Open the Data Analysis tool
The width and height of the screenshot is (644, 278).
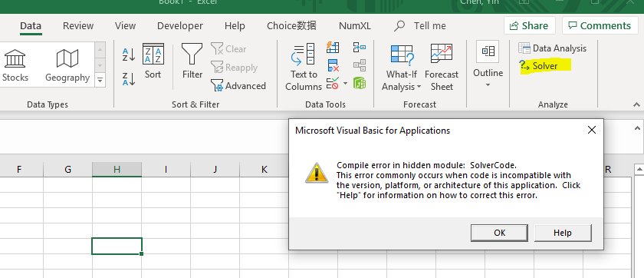coord(552,48)
